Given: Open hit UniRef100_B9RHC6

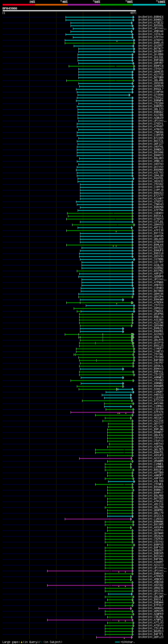Looking at the screenshot, I should 151,17.
